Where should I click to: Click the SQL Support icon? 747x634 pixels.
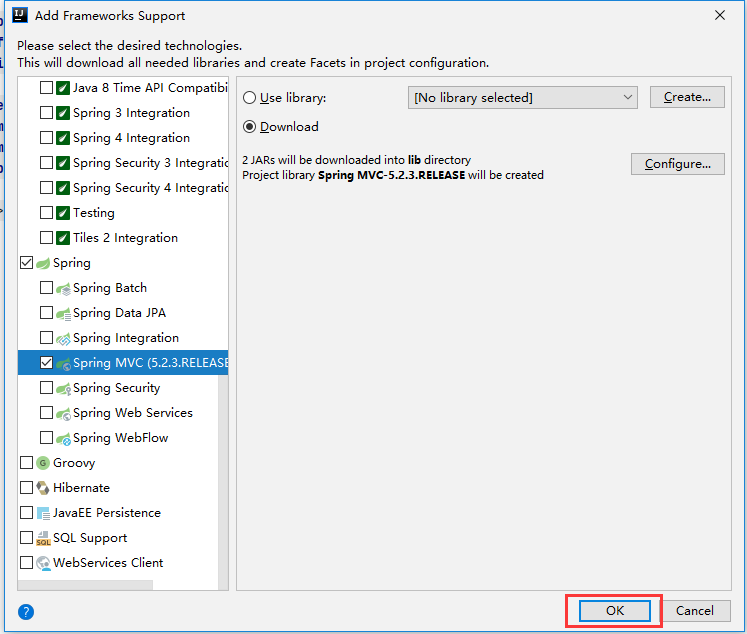[x=43, y=538]
